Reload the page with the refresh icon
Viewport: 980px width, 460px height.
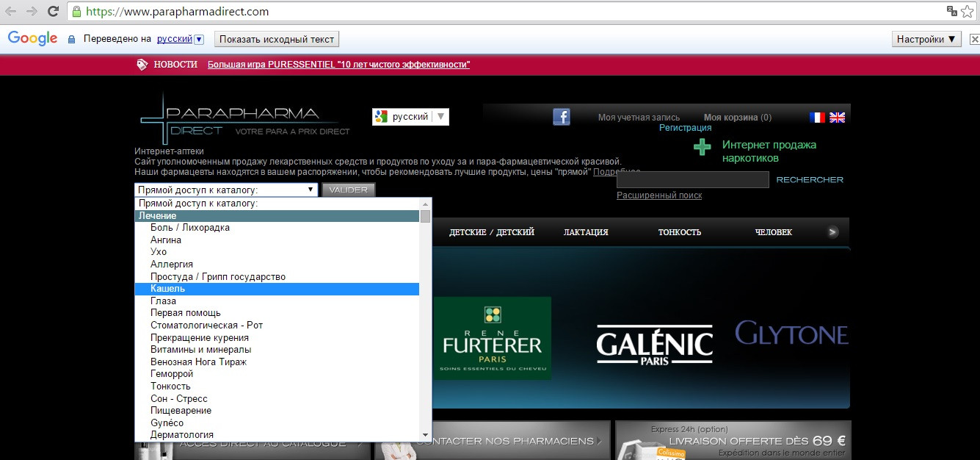pos(53,12)
